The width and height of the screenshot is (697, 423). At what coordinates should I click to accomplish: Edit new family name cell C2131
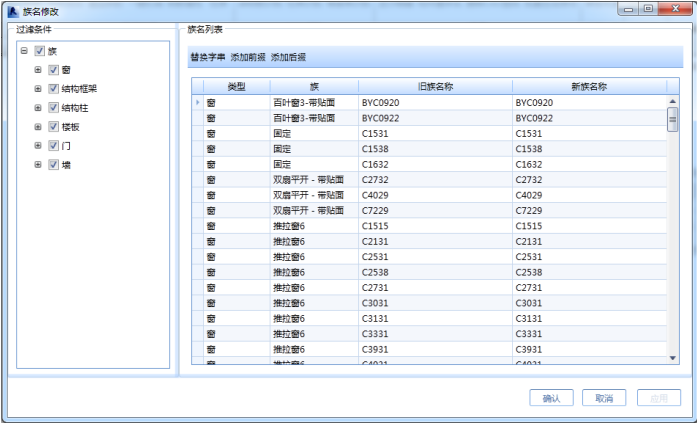pos(589,241)
